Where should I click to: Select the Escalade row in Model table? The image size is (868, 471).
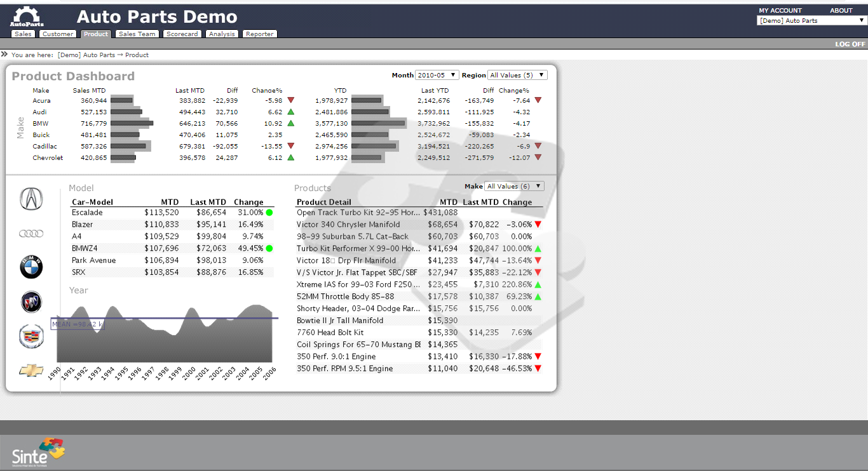[x=172, y=213]
